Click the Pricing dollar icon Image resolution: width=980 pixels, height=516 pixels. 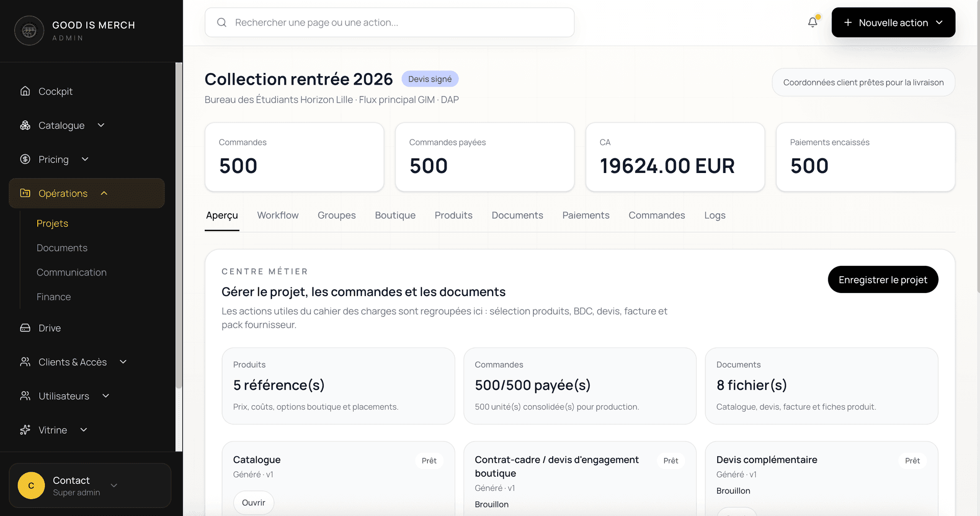pyautogui.click(x=25, y=159)
